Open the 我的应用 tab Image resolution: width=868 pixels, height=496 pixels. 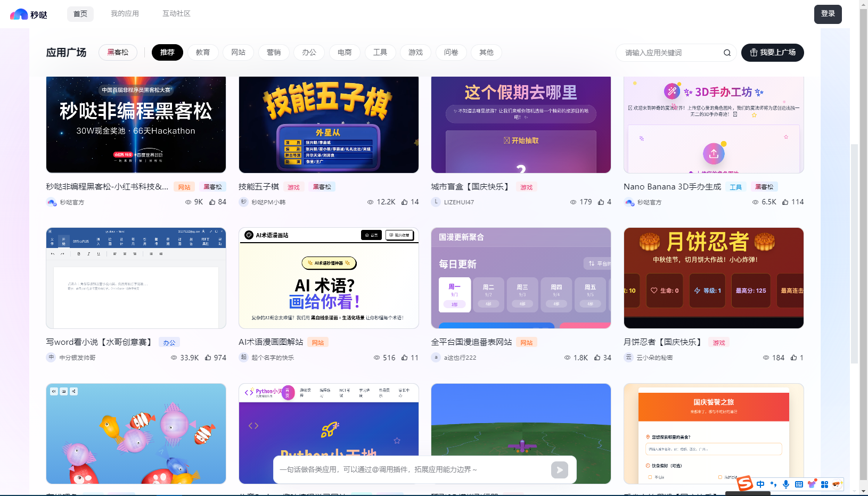125,14
